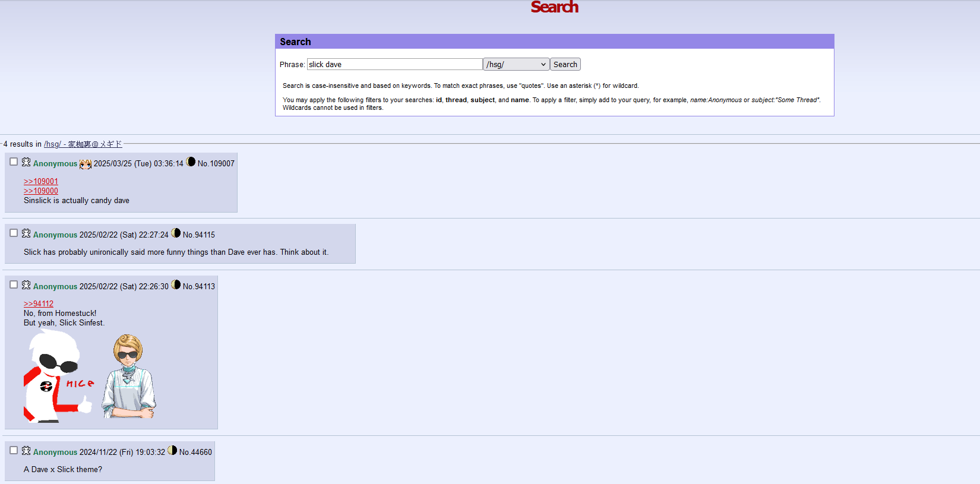
Task: Click the poster icon beside Anonymous in post 94115
Action: (26, 233)
